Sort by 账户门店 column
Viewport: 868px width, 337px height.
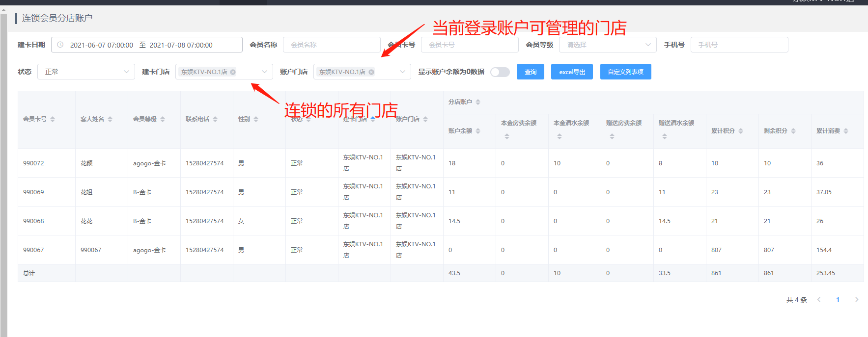point(425,119)
